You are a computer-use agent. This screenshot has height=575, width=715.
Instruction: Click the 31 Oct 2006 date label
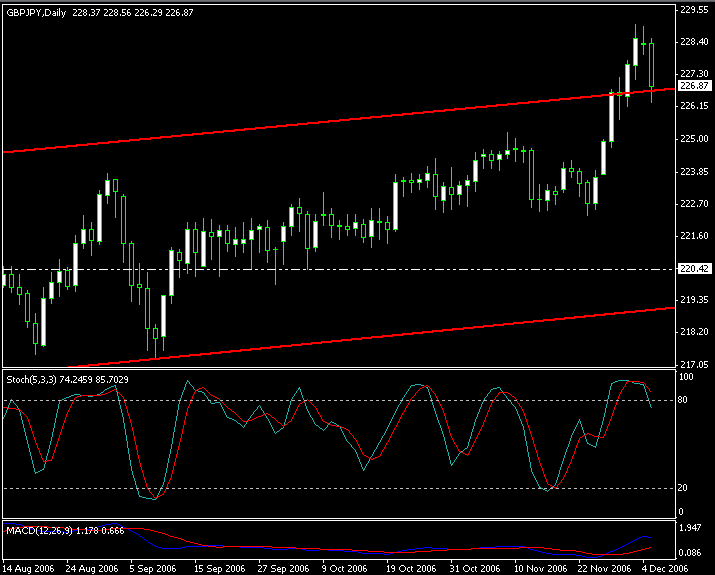(475, 569)
